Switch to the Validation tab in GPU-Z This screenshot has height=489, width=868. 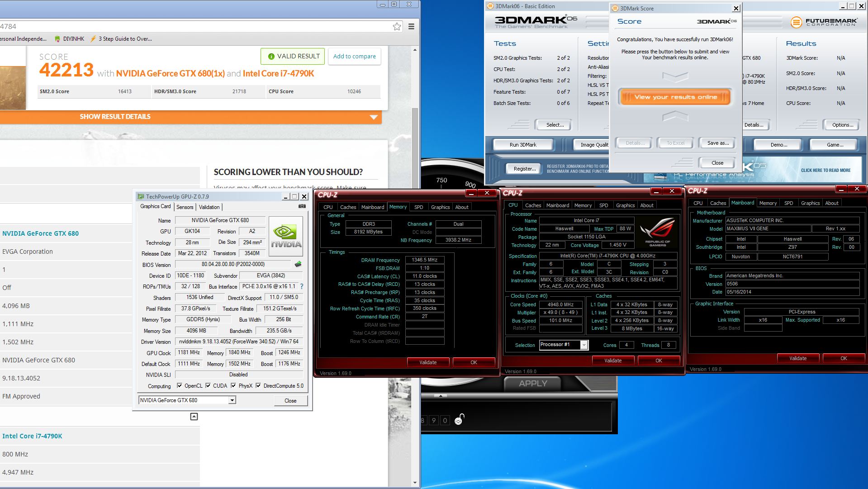tap(209, 207)
